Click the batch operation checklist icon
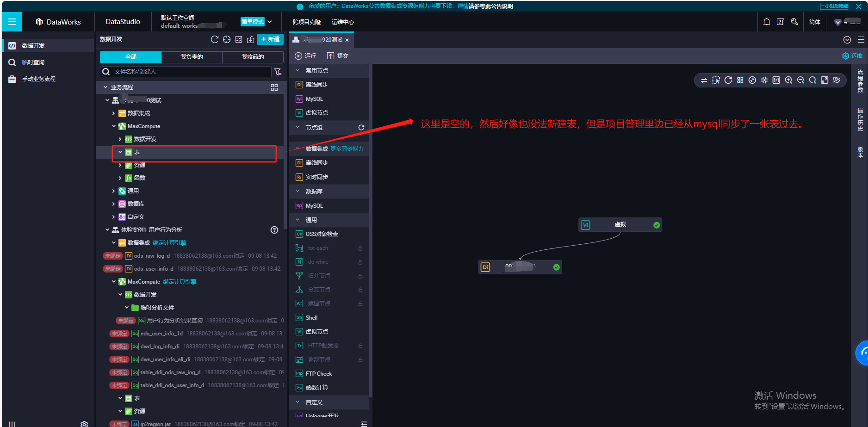868x427 pixels. point(239,39)
